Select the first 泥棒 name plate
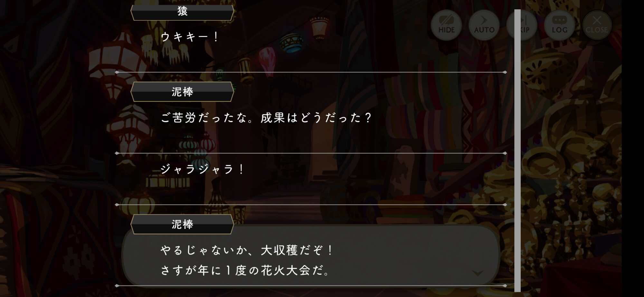 point(182,92)
